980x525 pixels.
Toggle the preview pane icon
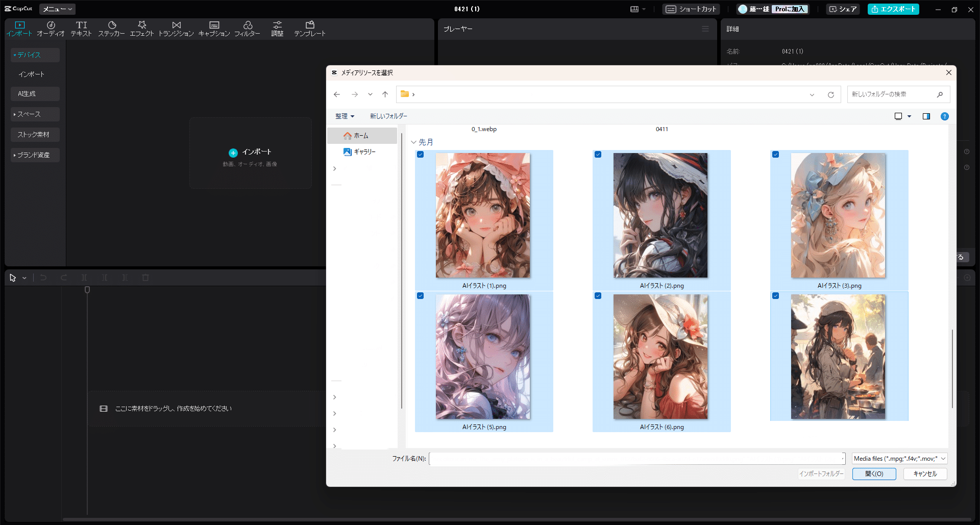pos(926,116)
